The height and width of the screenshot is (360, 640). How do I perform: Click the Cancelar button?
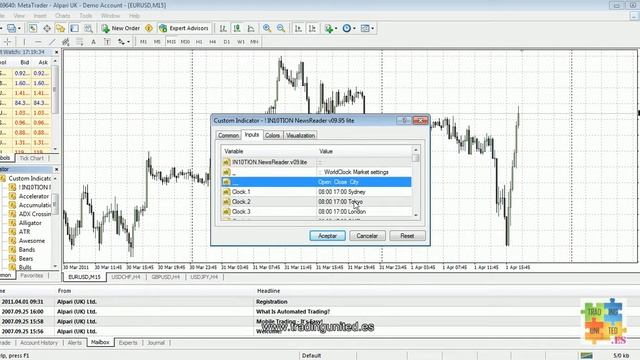pyautogui.click(x=367, y=236)
